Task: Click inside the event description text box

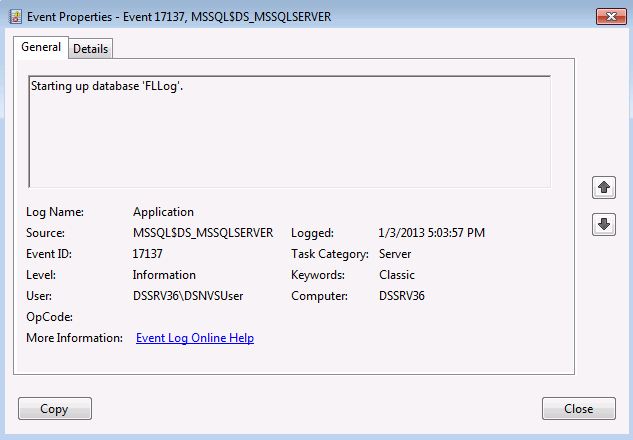Action: click(x=288, y=140)
